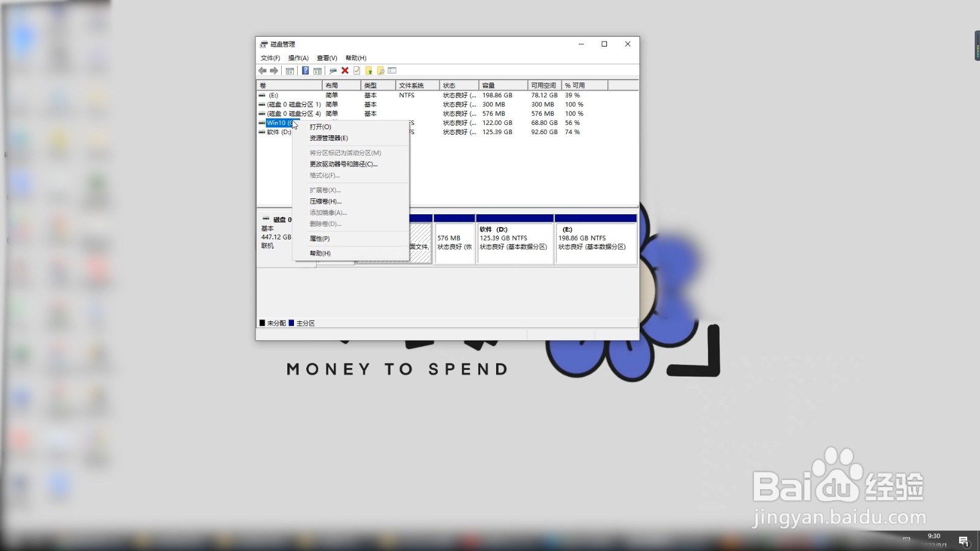
Task: Sort by the 布局 column header
Action: (342, 85)
